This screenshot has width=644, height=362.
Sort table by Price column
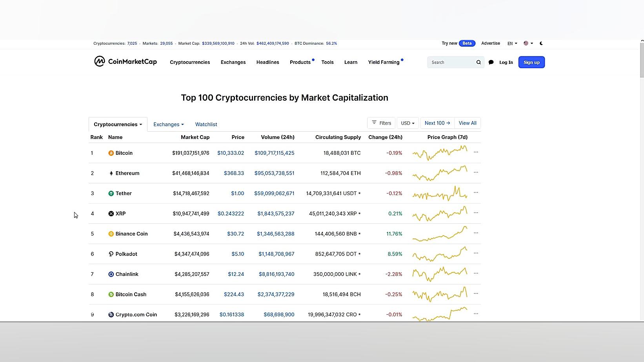point(238,137)
